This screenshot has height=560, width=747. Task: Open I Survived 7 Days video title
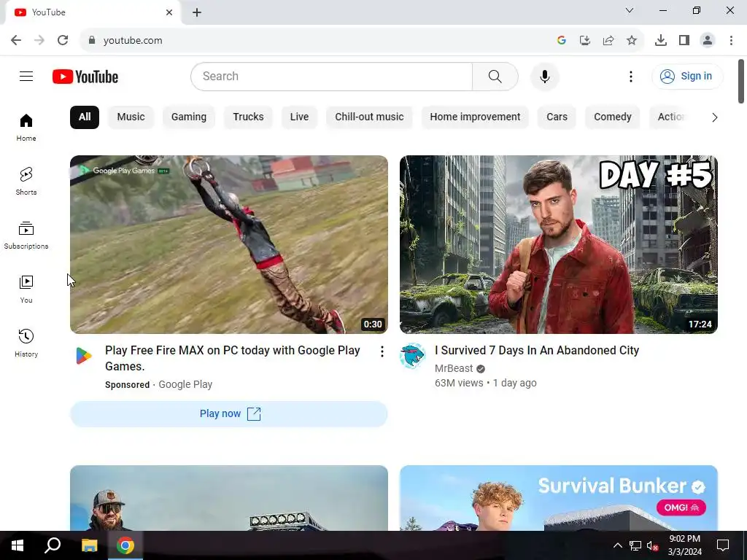[x=537, y=351]
